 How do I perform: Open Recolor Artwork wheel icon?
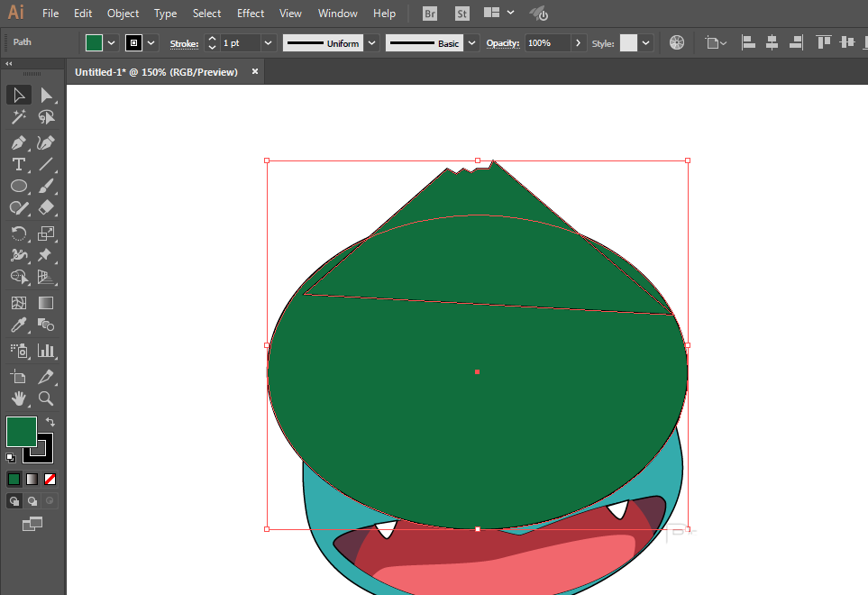click(x=677, y=42)
